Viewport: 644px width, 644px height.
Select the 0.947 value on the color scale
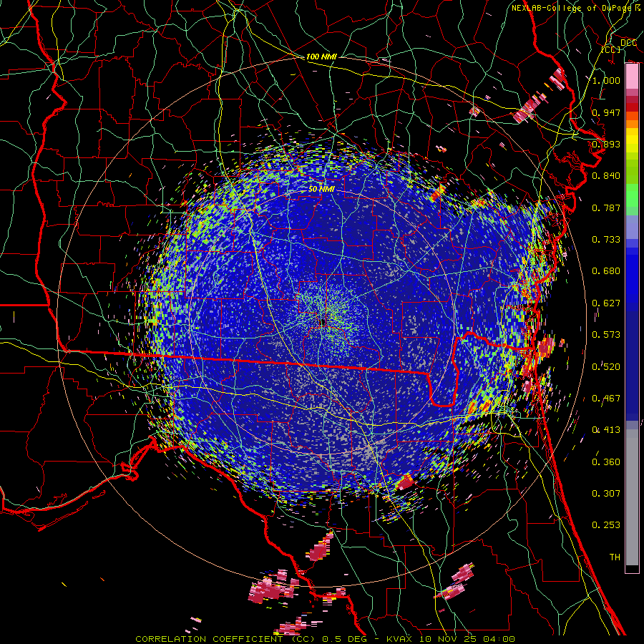click(606, 112)
